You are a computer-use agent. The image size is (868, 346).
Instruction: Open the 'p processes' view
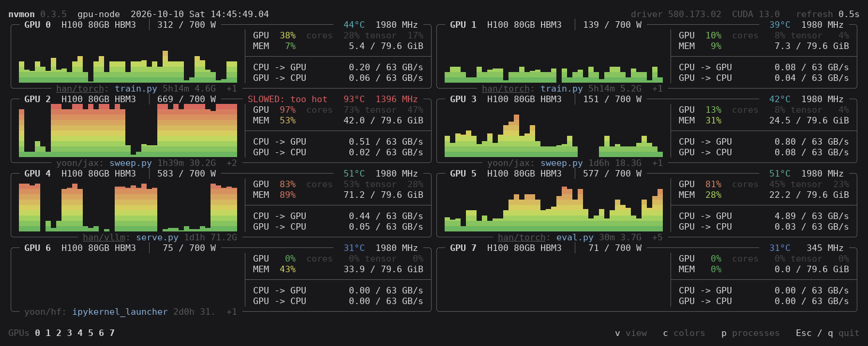point(750,333)
